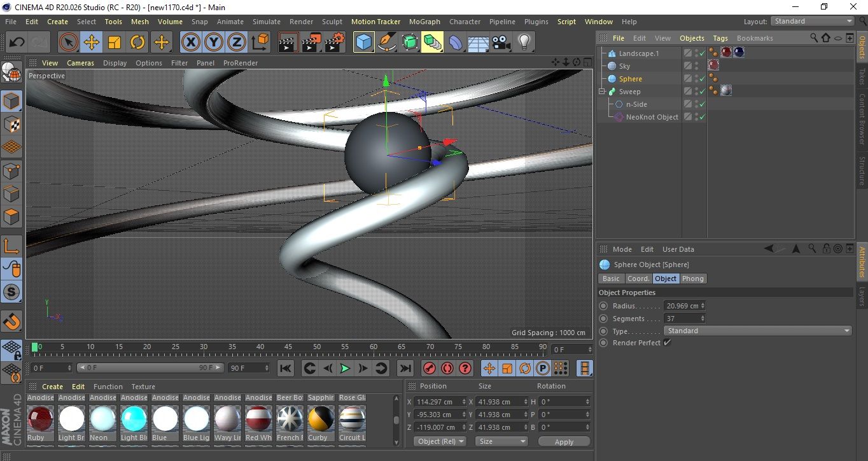Go to start of animation

click(286, 368)
